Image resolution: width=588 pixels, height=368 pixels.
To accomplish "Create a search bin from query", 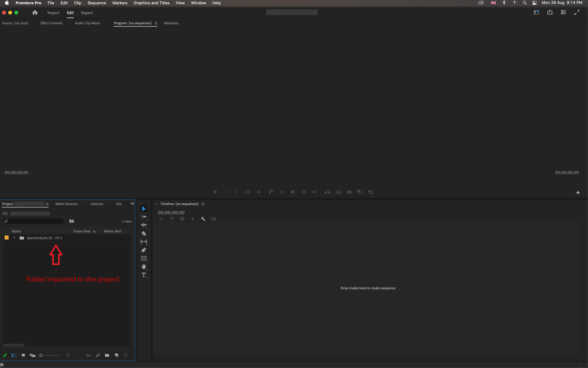I will (72, 221).
